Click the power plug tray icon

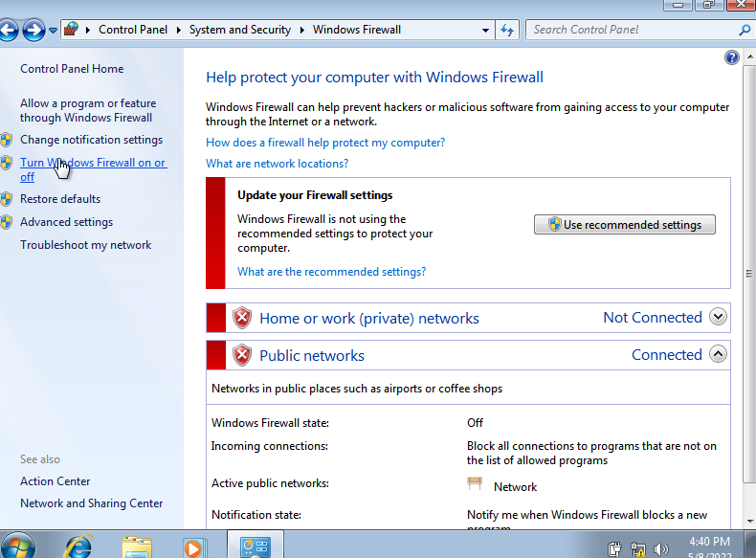(614, 549)
